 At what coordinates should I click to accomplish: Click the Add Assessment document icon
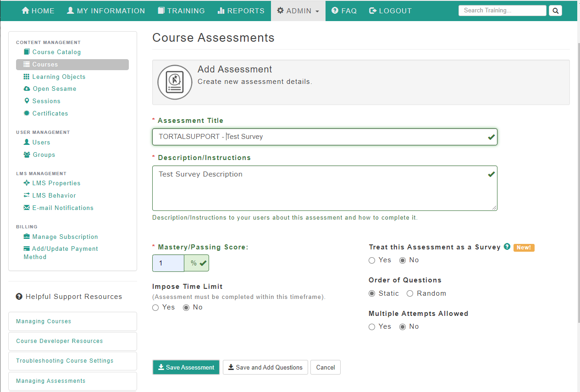click(175, 83)
